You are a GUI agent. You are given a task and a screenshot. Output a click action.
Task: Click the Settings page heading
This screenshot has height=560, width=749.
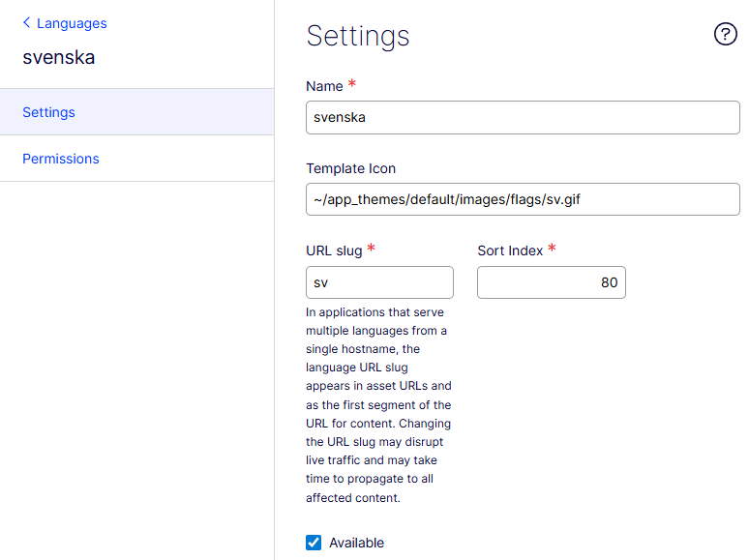coord(358,36)
